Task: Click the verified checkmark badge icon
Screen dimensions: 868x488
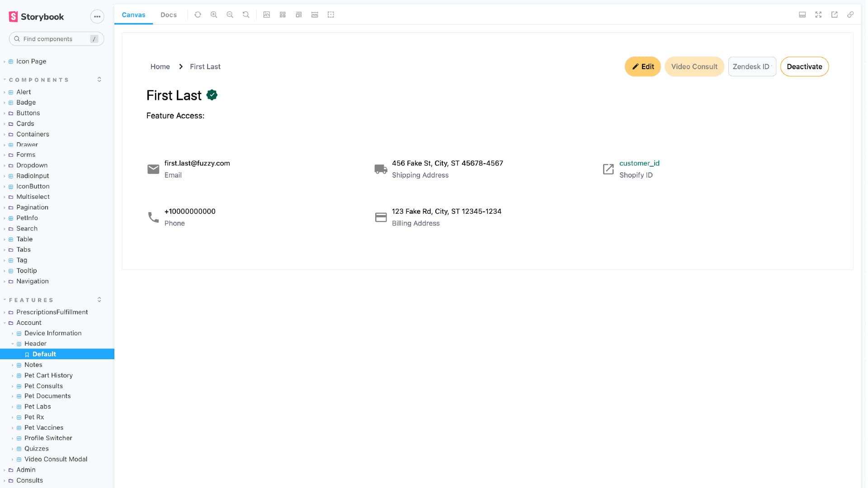Action: click(212, 95)
